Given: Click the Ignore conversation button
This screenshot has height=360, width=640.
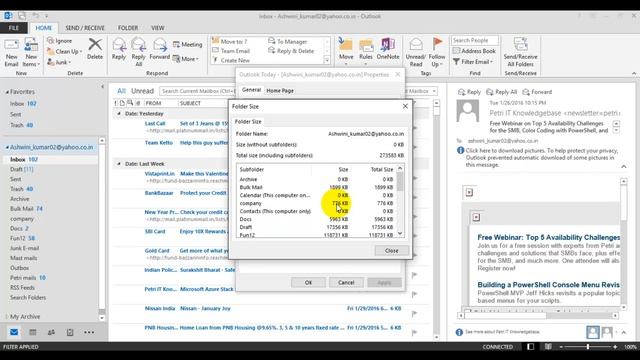Looking at the screenshot, I should [60, 41].
